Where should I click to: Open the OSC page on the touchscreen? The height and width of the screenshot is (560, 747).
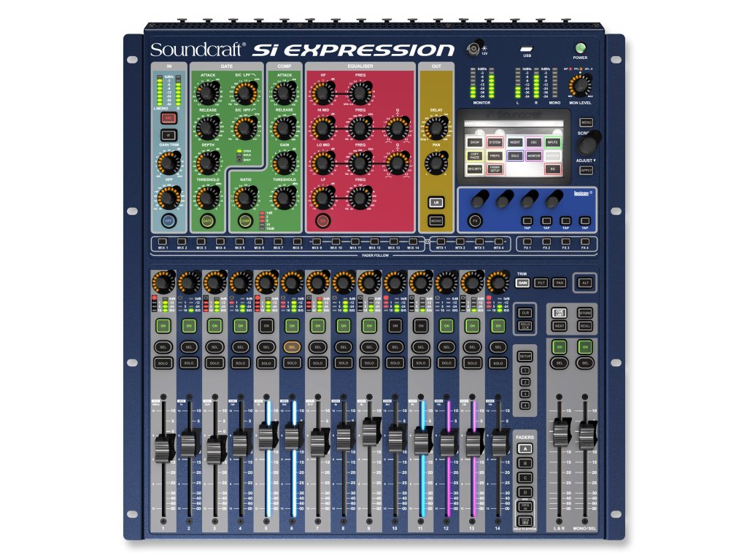(x=533, y=142)
